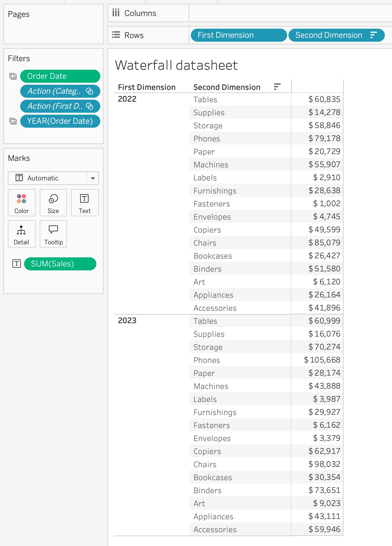The image size is (392, 546).
Task: Open the Tooltip marks card
Action: pos(53,234)
